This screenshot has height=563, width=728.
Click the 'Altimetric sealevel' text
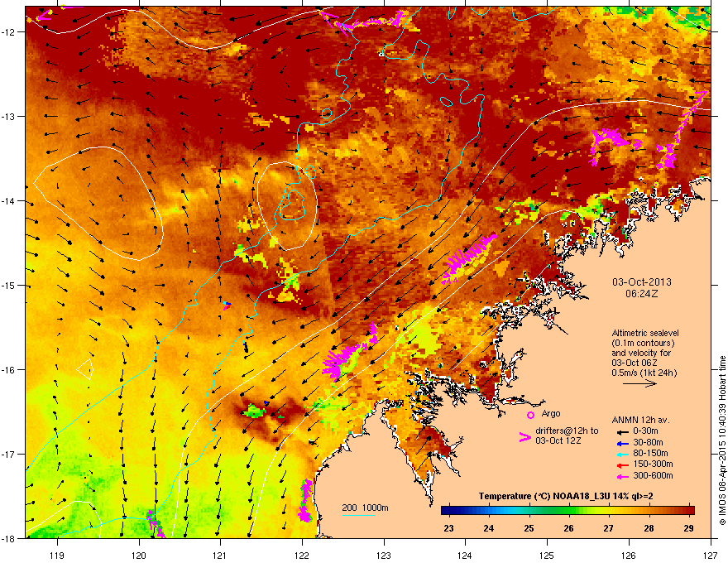645,333
